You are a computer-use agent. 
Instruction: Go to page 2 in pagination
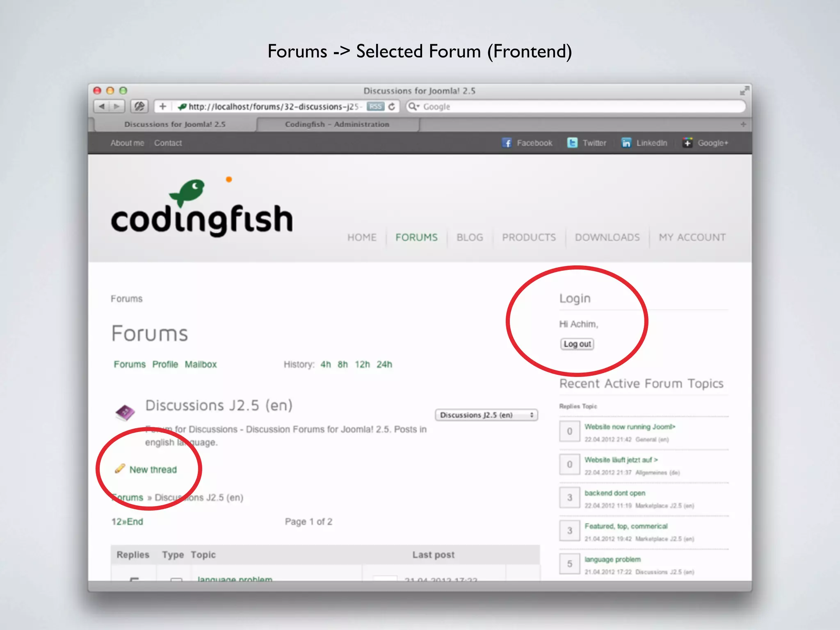tap(119, 522)
